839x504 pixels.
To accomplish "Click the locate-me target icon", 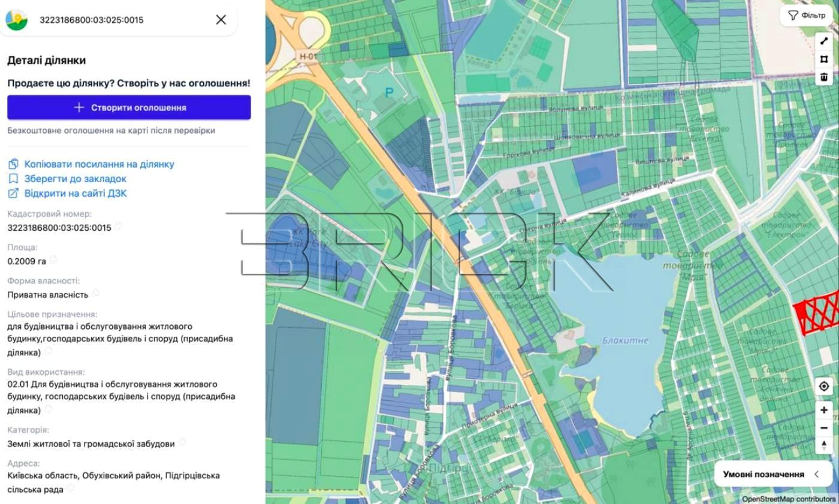I will (824, 387).
